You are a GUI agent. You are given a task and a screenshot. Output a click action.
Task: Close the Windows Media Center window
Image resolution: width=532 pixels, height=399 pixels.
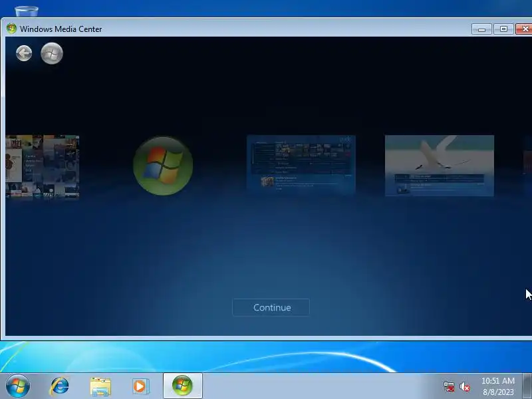click(x=524, y=29)
